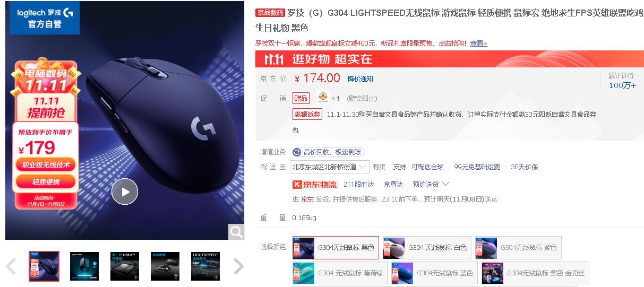
Task: Show next thumbnails with right arrow
Action: 239,266
